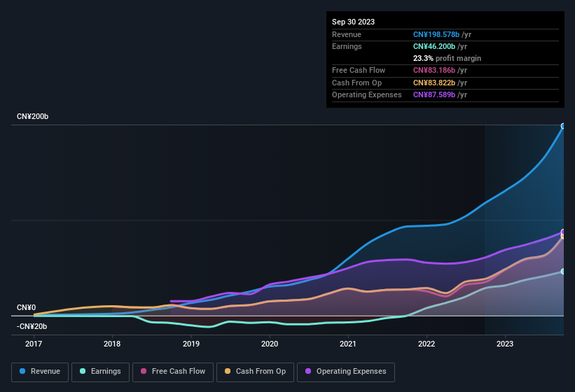The image size is (575, 392).
Task: Click the 2022 x-axis label
Action: click(427, 344)
